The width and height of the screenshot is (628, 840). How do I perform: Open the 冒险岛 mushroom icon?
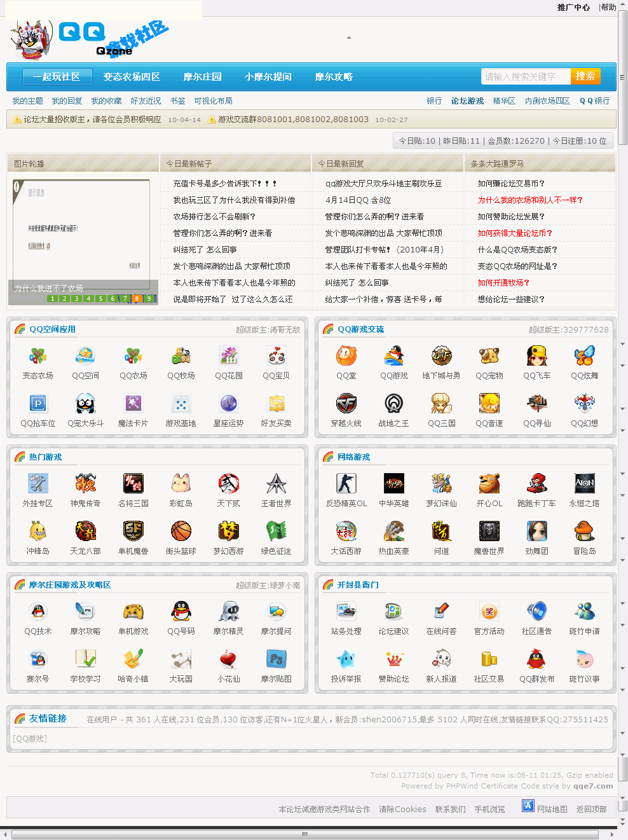pos(584,532)
